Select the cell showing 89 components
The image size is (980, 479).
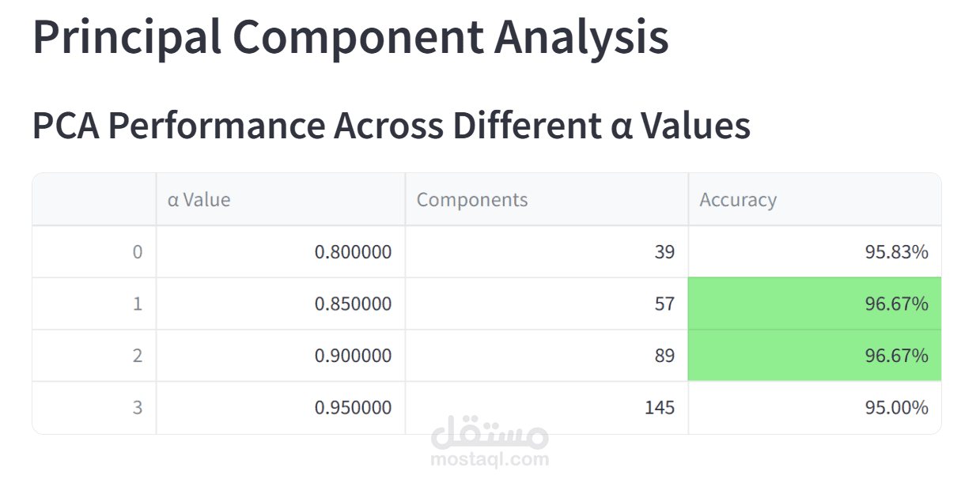tap(664, 356)
